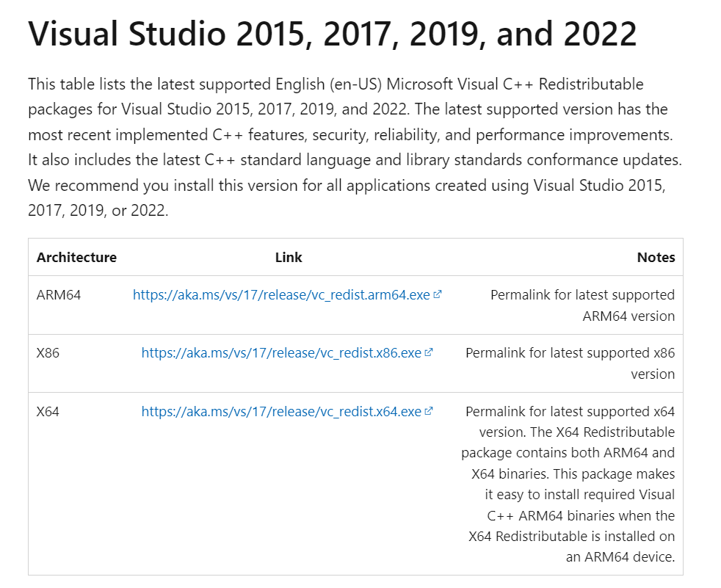Open the ARM64 vc_redist.arm64.exe download link
721x588 pixels.
281,294
